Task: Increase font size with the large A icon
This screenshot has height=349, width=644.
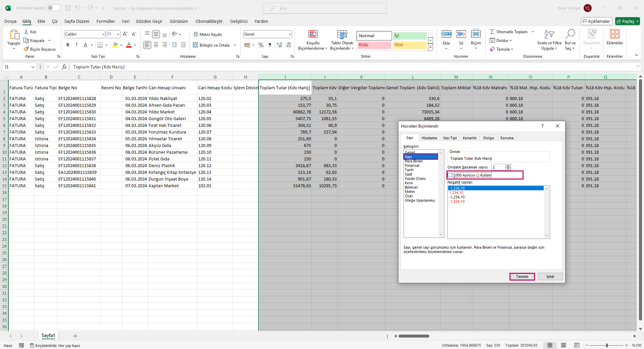Action: pyautogui.click(x=125, y=34)
